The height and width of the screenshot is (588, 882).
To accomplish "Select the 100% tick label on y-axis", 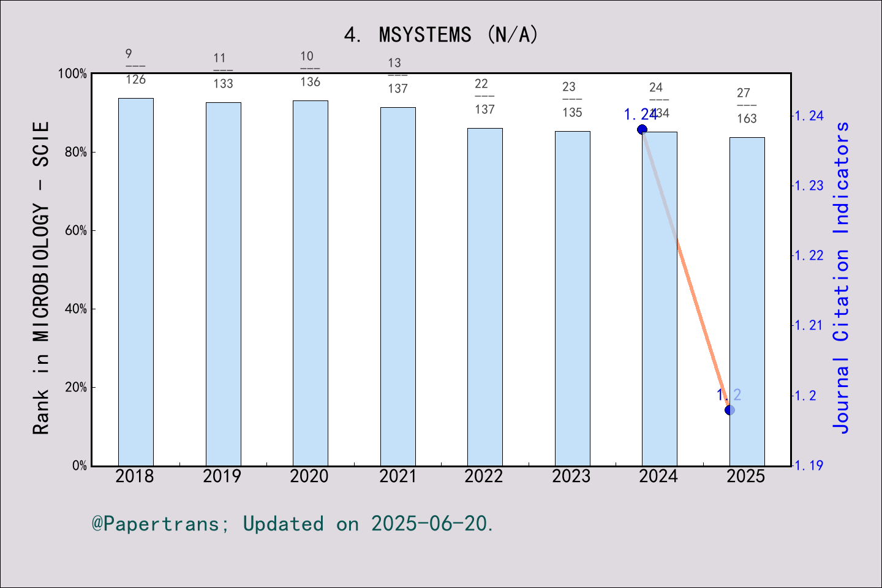I will click(71, 73).
